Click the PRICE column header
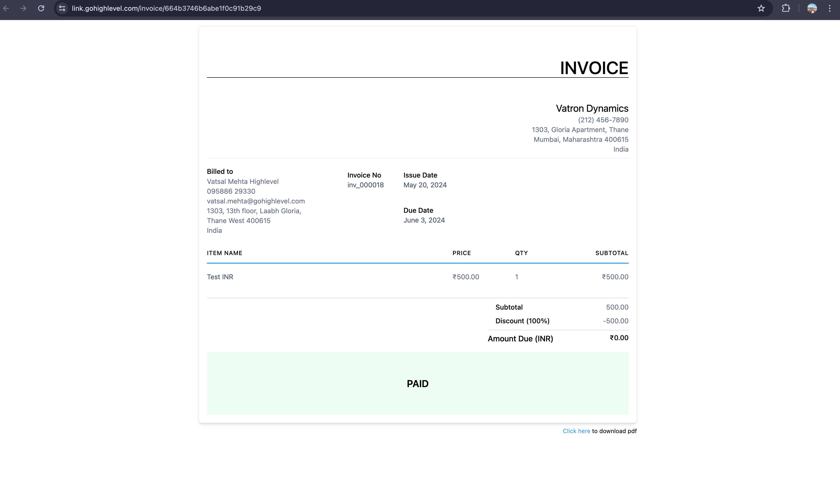 (462, 253)
